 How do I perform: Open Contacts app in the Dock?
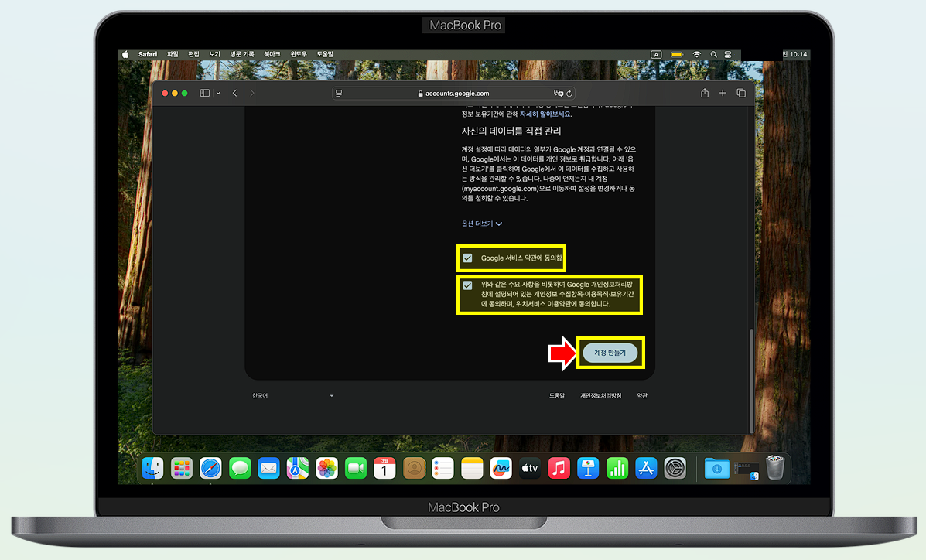tap(414, 469)
